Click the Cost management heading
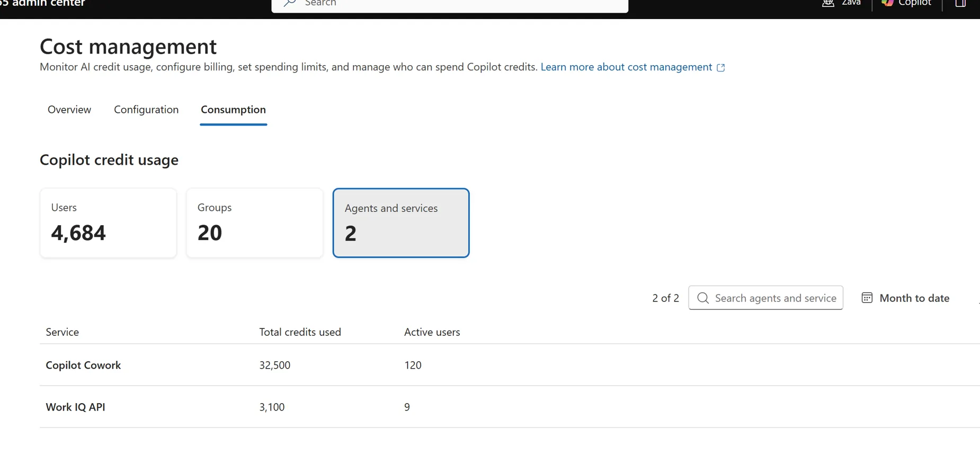The width and height of the screenshot is (980, 455). pyautogui.click(x=128, y=47)
